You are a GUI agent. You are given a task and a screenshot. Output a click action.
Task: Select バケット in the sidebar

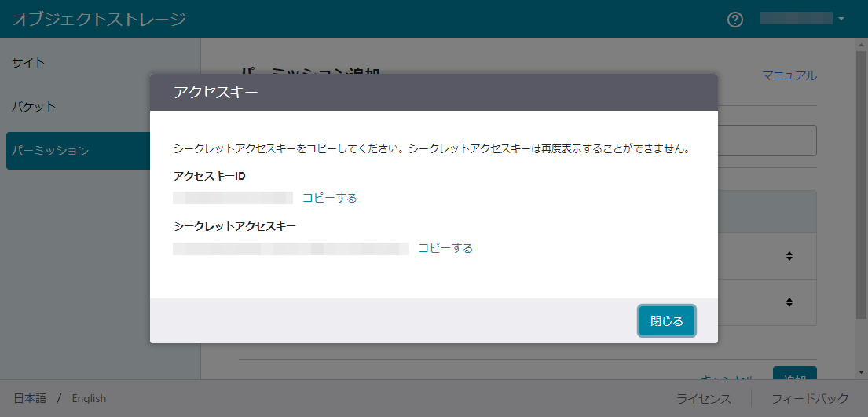(x=34, y=107)
